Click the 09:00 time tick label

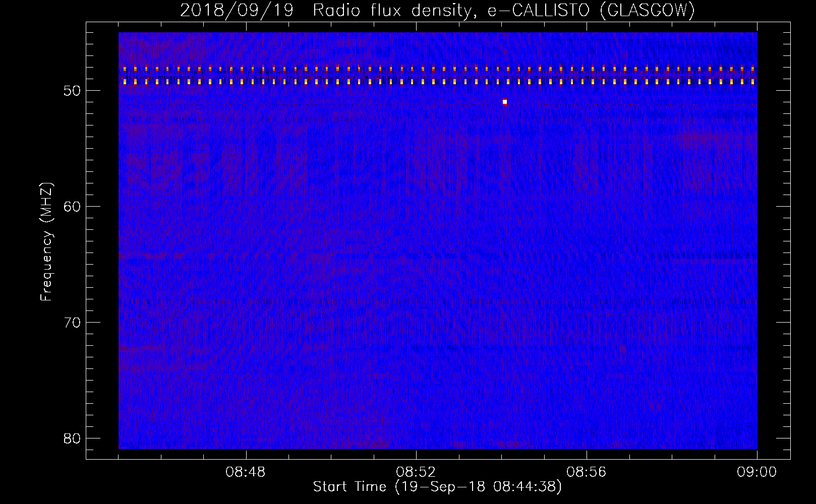(x=757, y=472)
